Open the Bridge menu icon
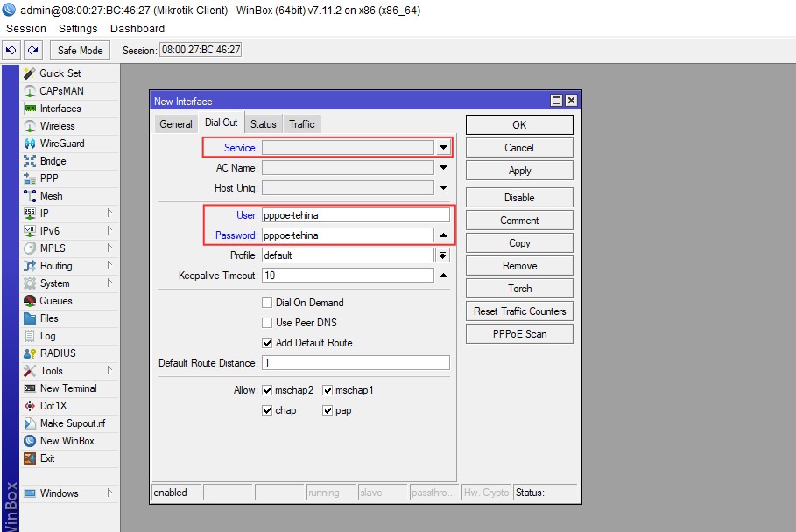Viewport: 796px width, 532px height. [x=30, y=161]
